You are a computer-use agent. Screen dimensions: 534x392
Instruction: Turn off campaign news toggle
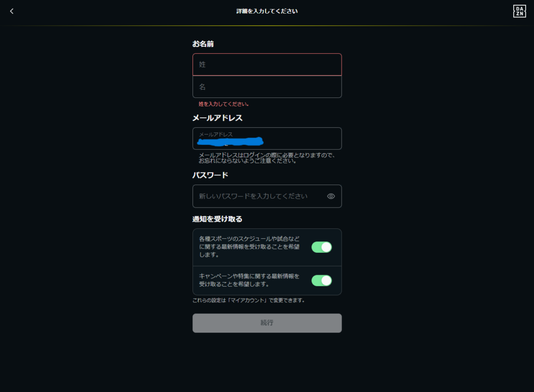point(321,280)
